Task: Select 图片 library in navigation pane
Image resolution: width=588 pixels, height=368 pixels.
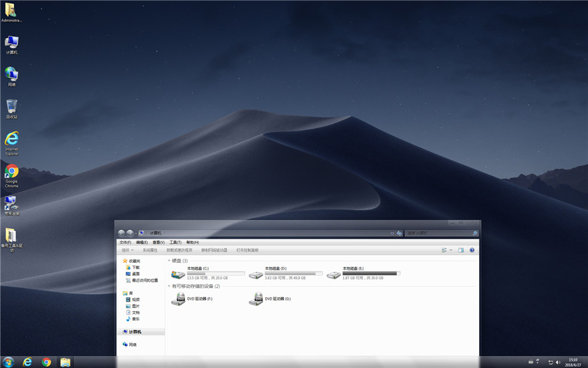Action: pyautogui.click(x=133, y=306)
